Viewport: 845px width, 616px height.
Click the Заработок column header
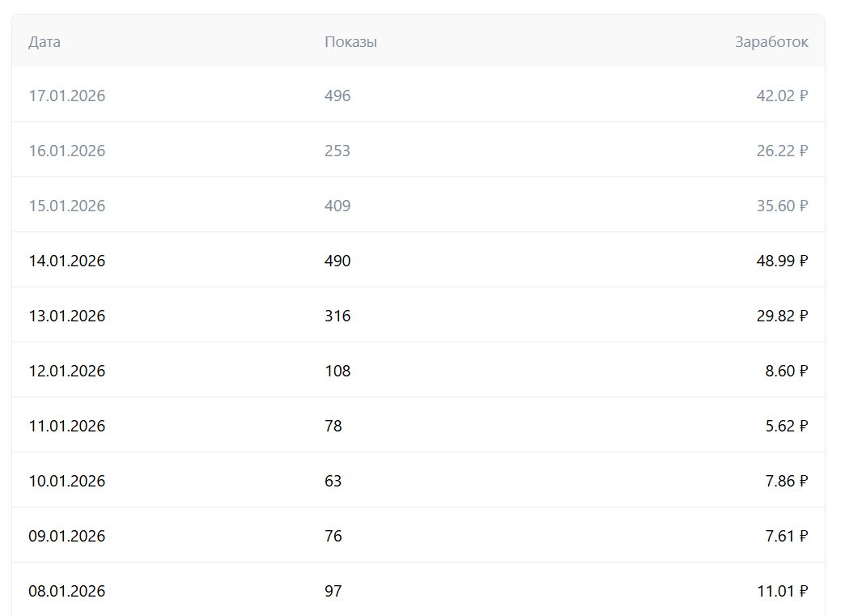pos(771,42)
